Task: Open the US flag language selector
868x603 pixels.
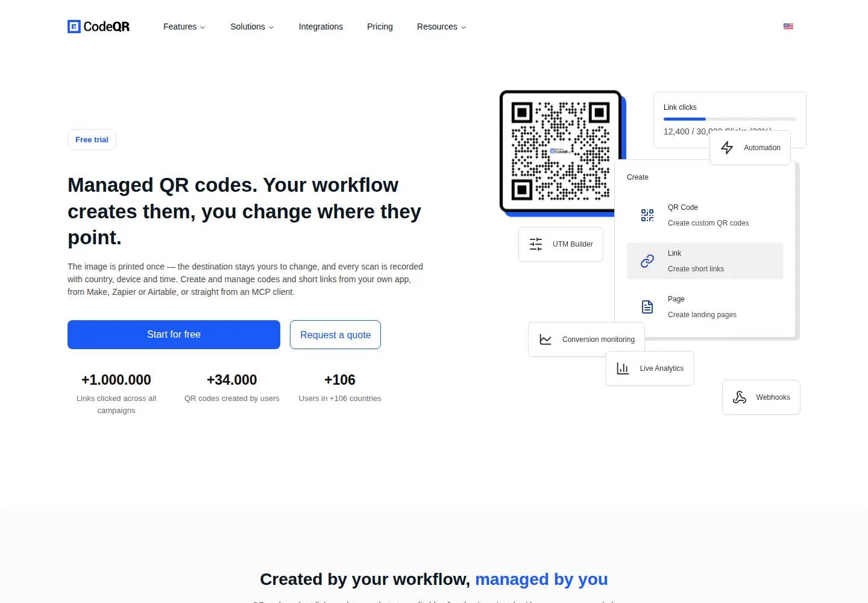Action: [x=788, y=27]
